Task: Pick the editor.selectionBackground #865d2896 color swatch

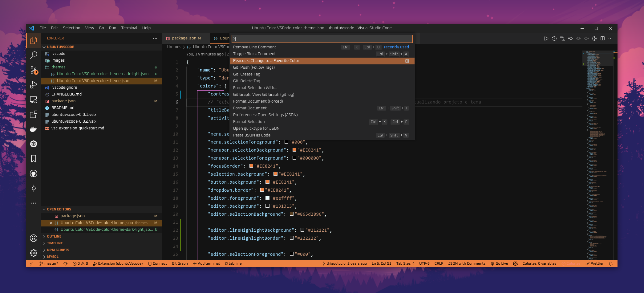Action: (292, 214)
